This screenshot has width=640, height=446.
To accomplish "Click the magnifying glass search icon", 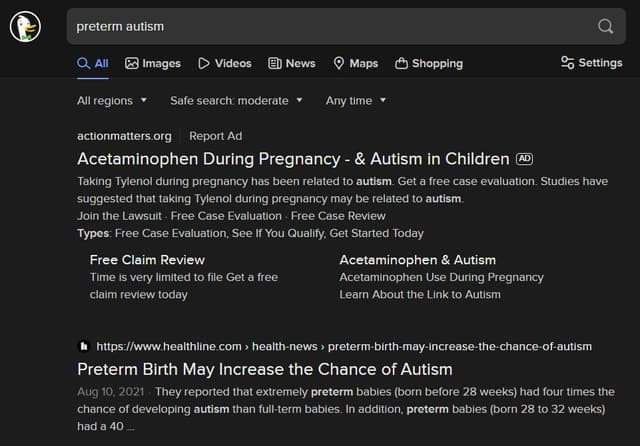I will point(605,26).
